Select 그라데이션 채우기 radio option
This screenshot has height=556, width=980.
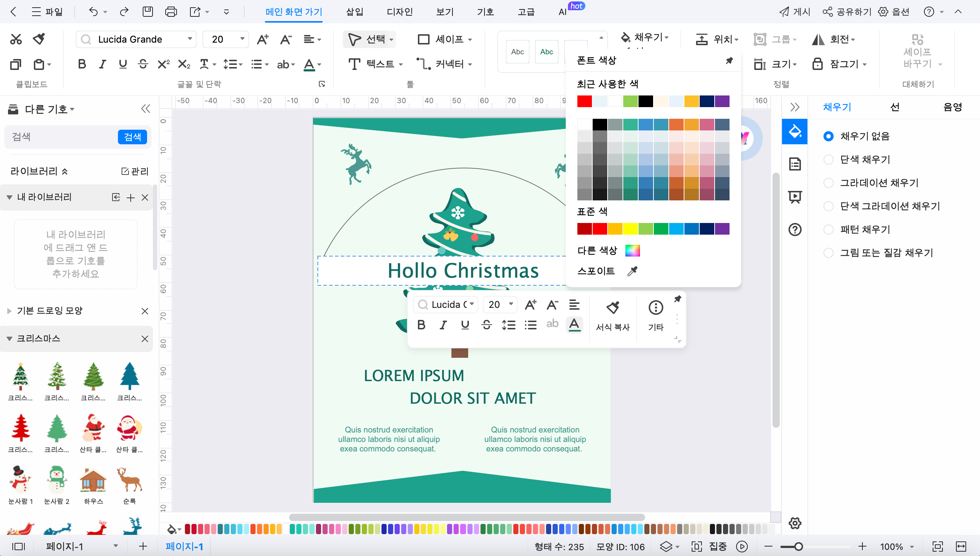click(828, 183)
